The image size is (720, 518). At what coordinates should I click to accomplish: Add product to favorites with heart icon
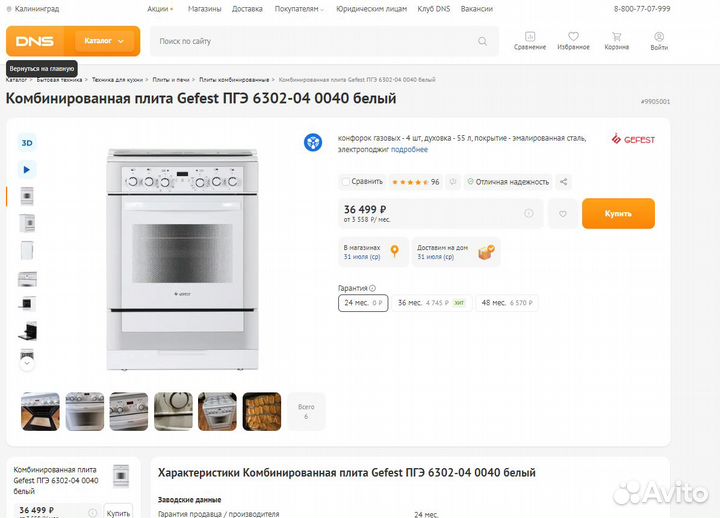pyautogui.click(x=563, y=213)
